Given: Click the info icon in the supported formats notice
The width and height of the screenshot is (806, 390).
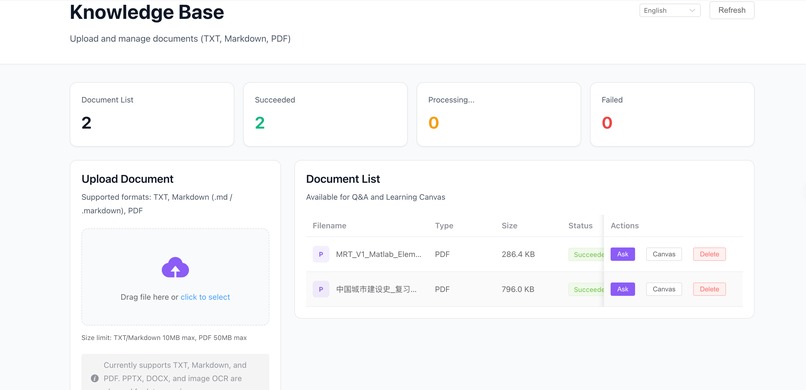Looking at the screenshot, I should point(95,379).
